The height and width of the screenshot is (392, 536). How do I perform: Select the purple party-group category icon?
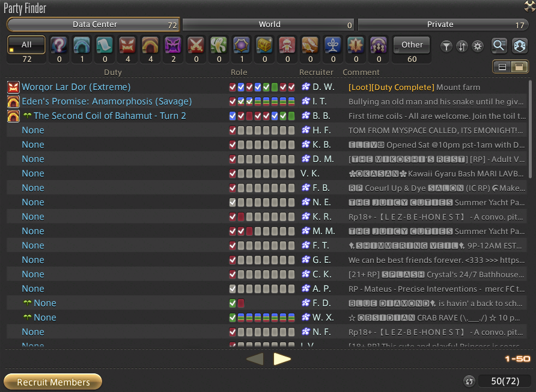(379, 45)
